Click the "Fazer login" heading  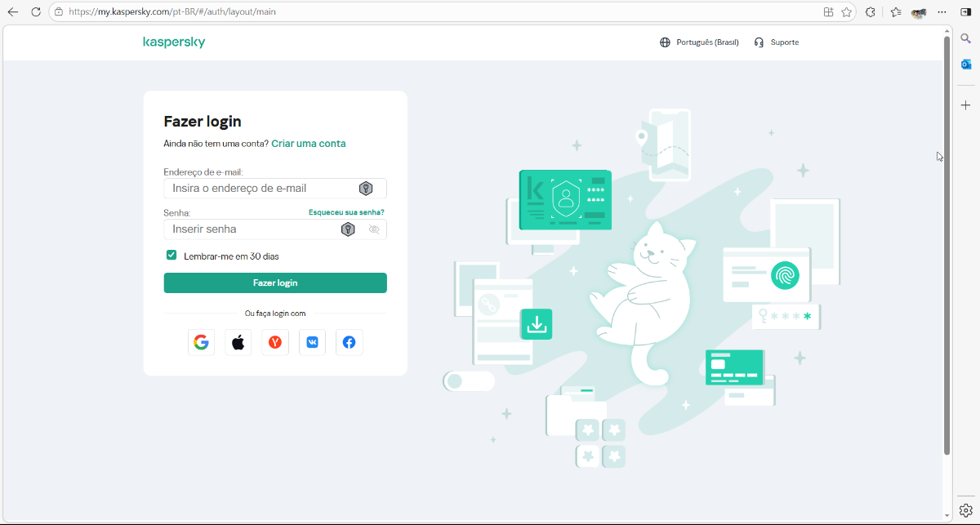pyautogui.click(x=203, y=122)
